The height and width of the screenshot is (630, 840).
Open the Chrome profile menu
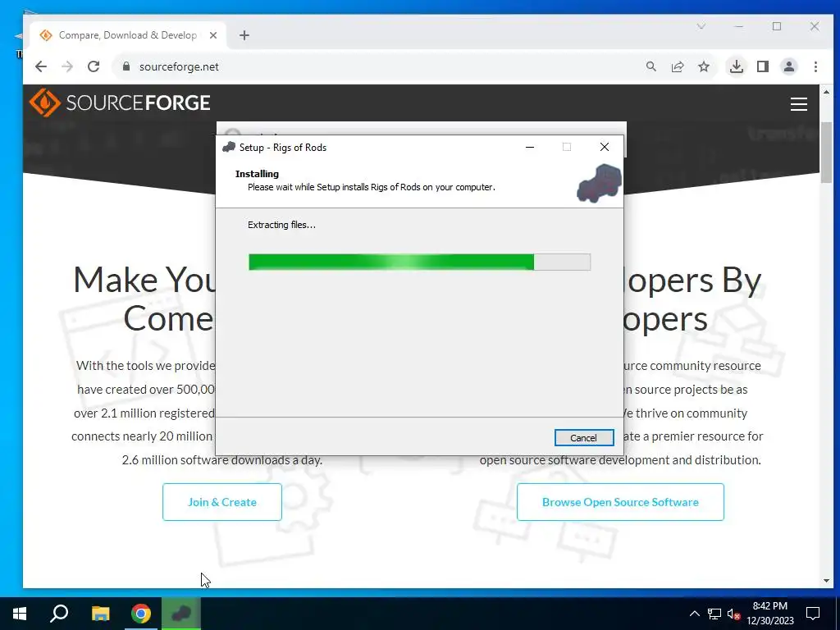pyautogui.click(x=789, y=66)
